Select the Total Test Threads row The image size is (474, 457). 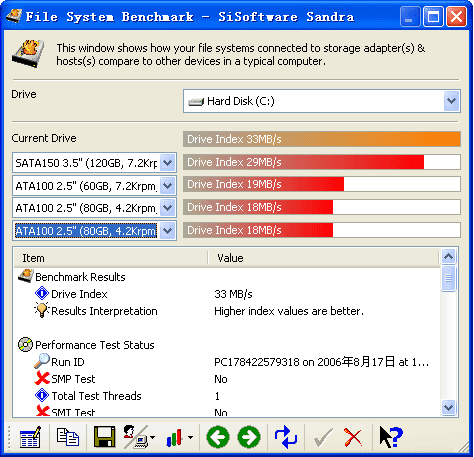pyautogui.click(x=227, y=396)
